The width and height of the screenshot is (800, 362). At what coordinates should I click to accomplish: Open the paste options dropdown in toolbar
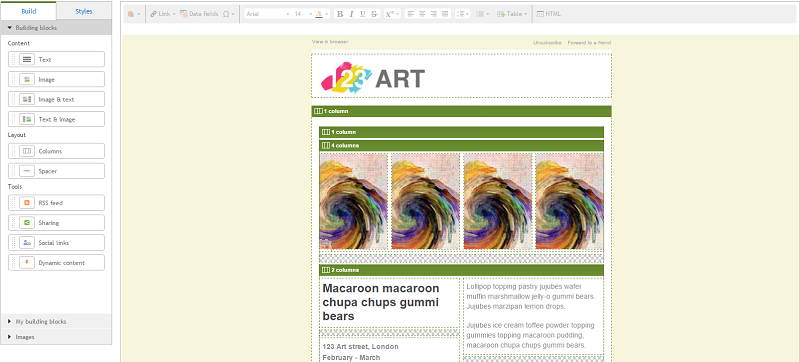135,14
